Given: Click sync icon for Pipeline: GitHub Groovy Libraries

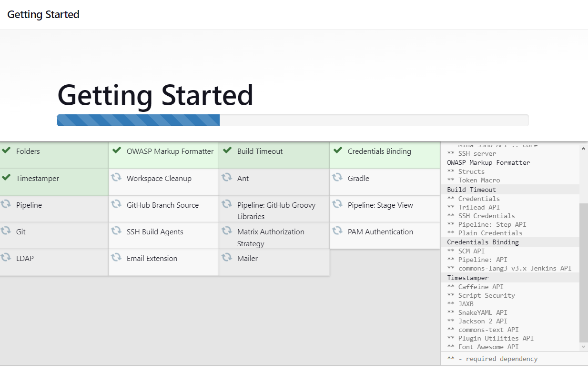Looking at the screenshot, I should [227, 204].
